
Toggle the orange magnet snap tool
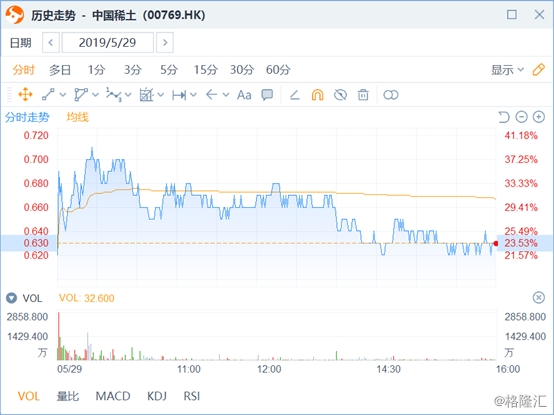pyautogui.click(x=317, y=95)
